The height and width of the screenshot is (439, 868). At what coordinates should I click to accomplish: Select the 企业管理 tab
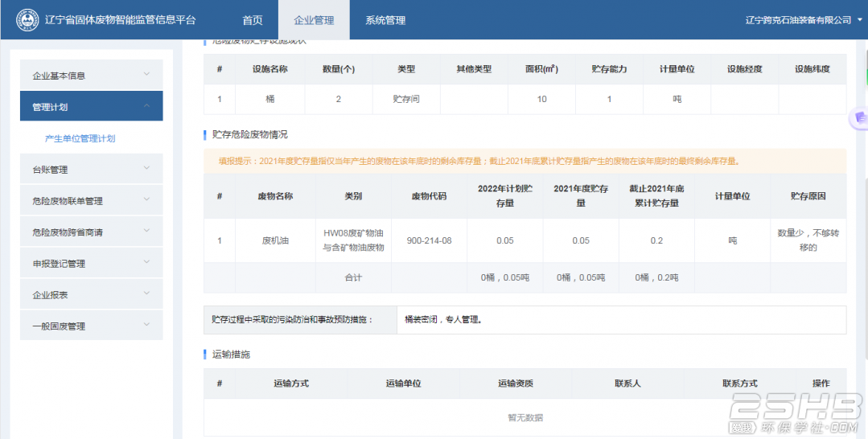tap(314, 20)
